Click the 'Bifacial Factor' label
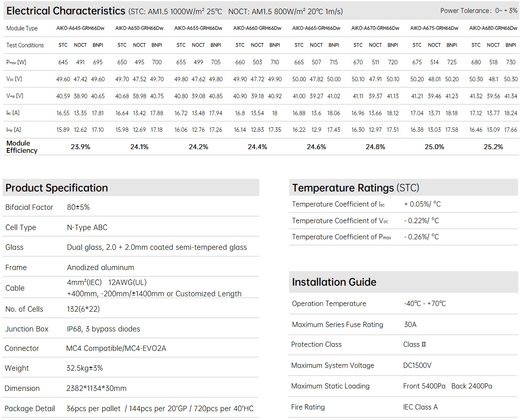This screenshot has width=522, height=420. click(x=29, y=207)
